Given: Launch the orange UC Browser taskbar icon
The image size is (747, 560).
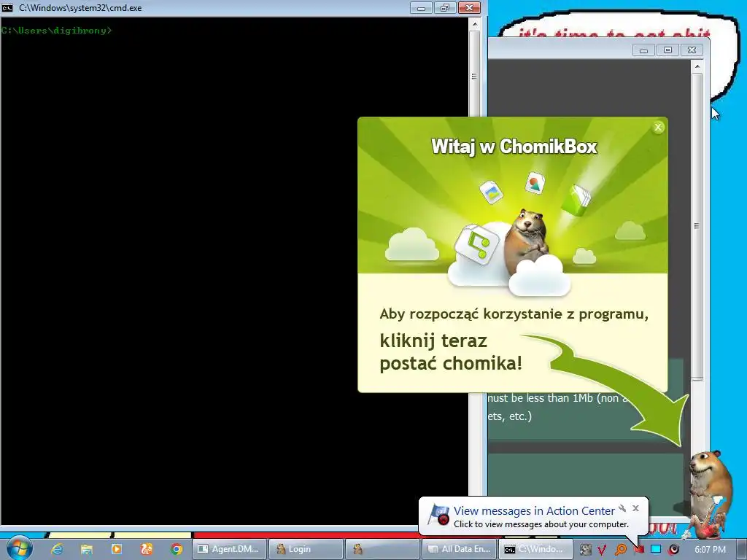Looking at the screenshot, I should click(x=146, y=549).
